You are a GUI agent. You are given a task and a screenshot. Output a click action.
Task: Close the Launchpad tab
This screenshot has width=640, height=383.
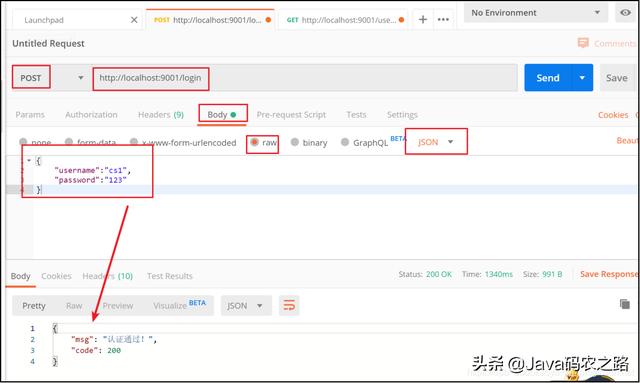tap(134, 20)
